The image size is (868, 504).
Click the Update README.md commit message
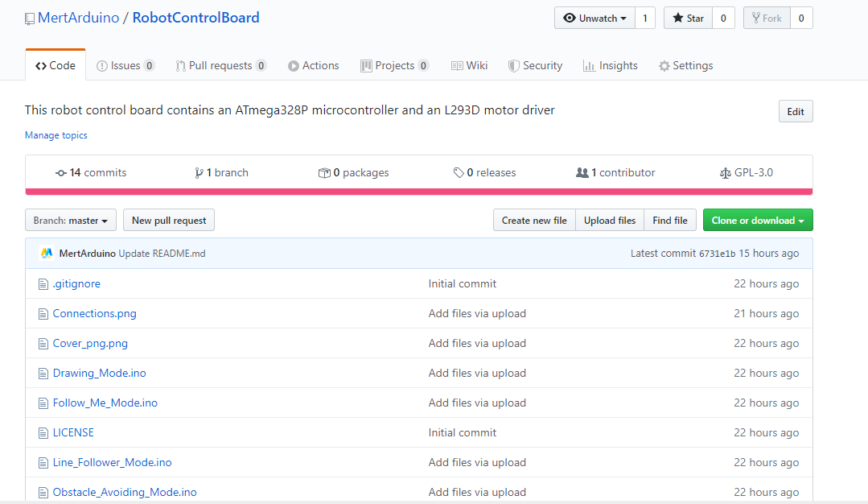click(162, 253)
